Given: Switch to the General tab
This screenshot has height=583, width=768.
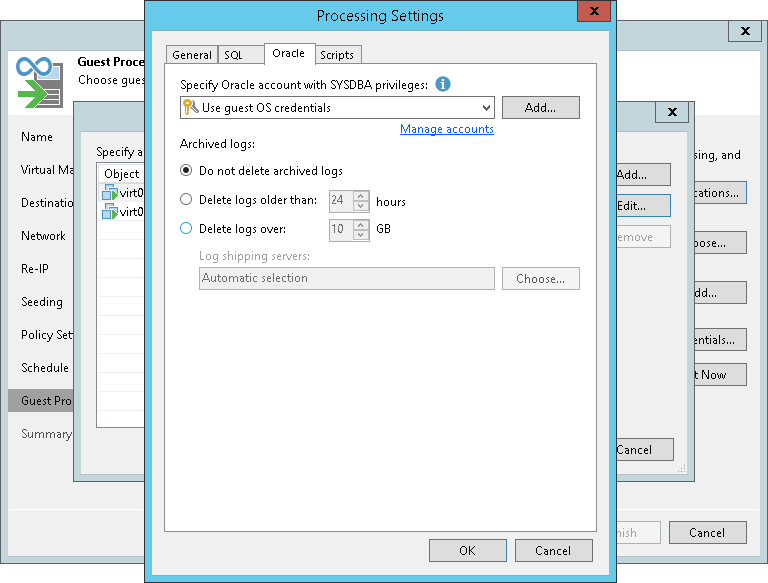Looking at the screenshot, I should point(192,55).
